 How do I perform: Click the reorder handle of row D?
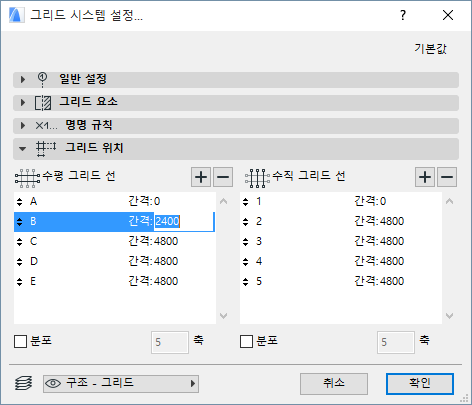pos(20,262)
